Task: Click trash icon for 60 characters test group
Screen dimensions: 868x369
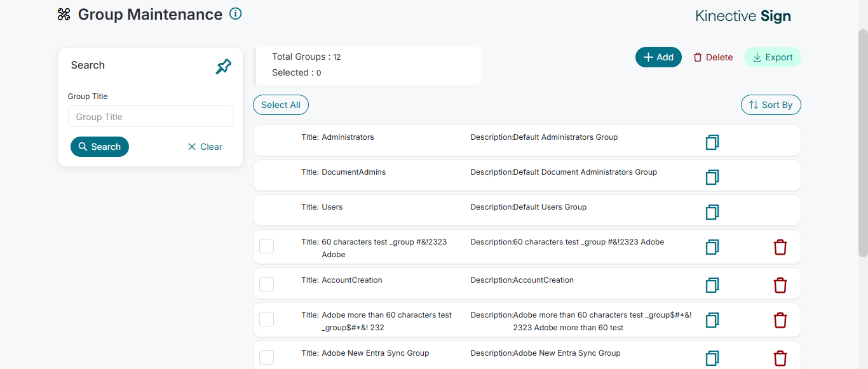Action: [x=780, y=247]
